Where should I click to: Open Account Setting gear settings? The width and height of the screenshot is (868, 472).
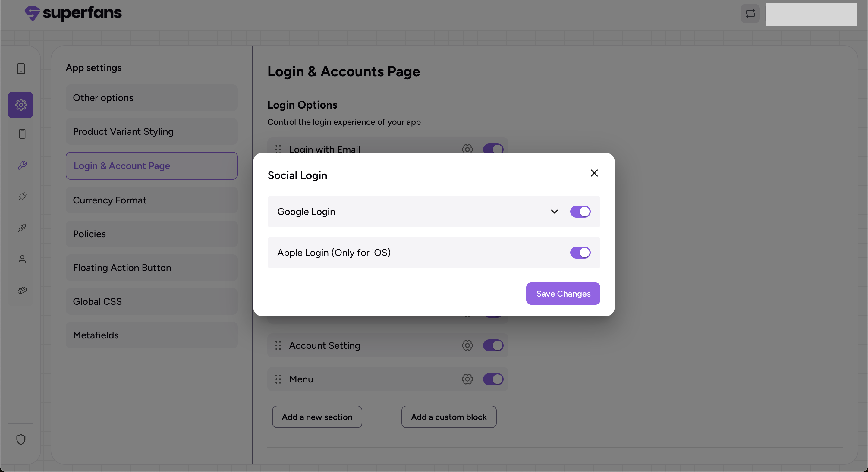(467, 345)
